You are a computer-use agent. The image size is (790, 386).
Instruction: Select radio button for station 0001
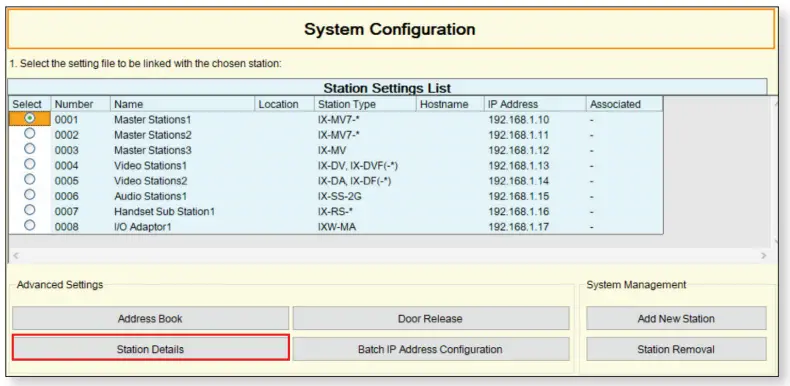tap(30, 118)
